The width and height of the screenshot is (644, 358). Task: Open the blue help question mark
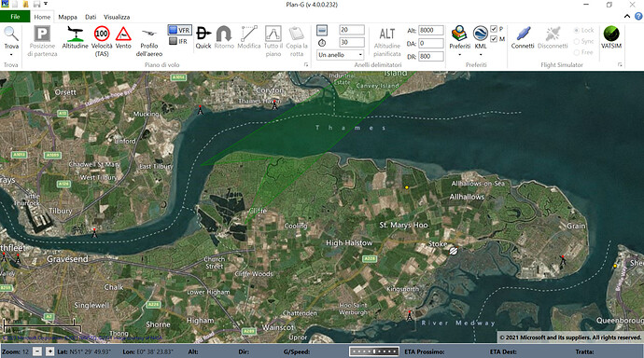[638, 17]
